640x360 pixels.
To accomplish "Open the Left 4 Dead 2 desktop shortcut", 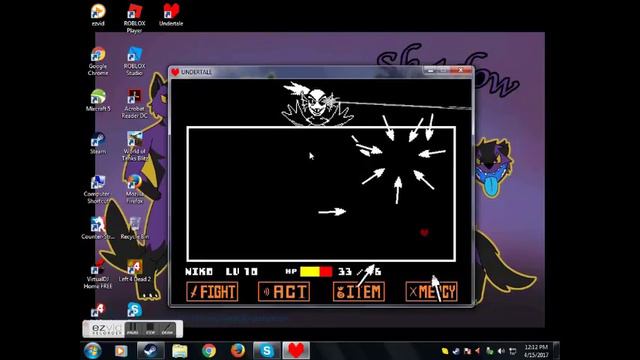I will pos(134,271).
